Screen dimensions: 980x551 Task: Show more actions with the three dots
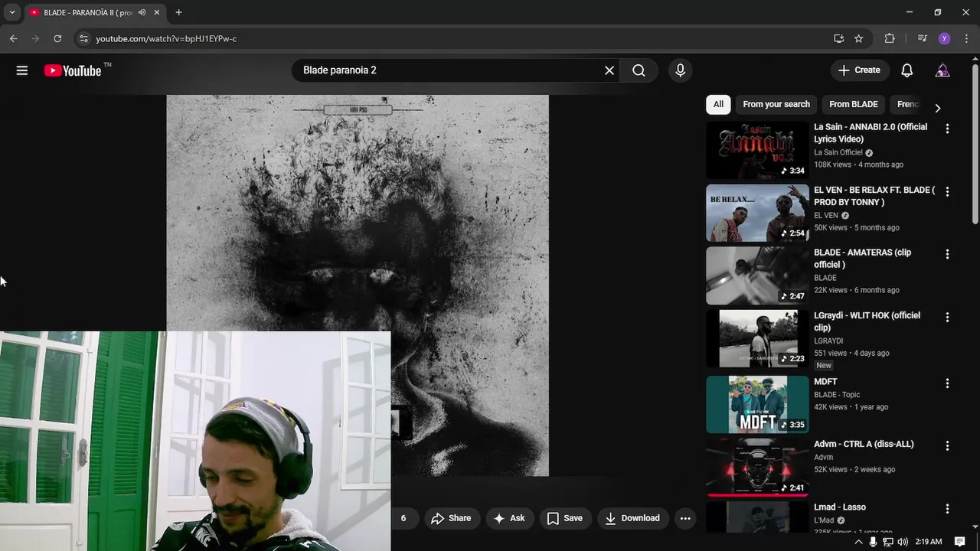coord(685,518)
